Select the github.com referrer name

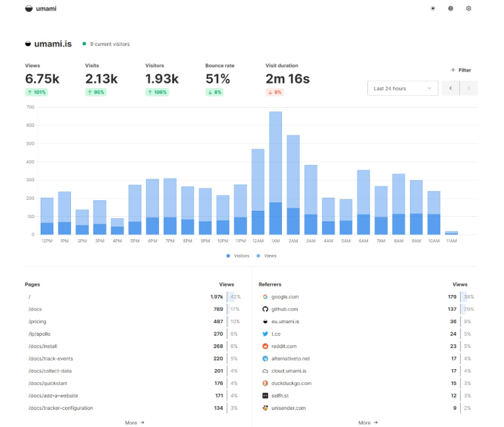(285, 309)
